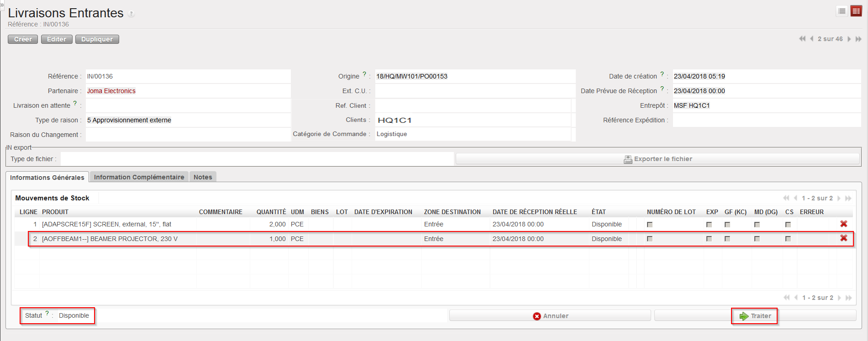
Task: Click the Traiter button
Action: pyautogui.click(x=755, y=316)
